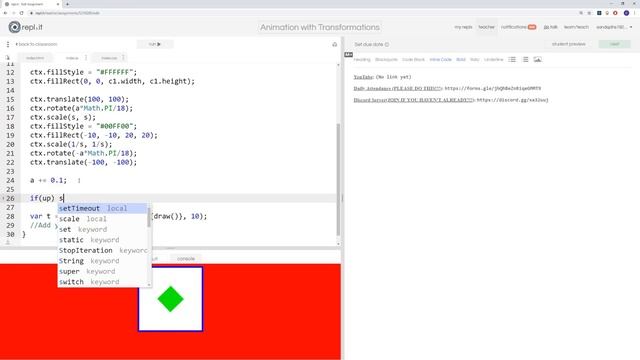Choose StopIteration from autocomplete list
This screenshot has width=640, height=360.
(102, 250)
